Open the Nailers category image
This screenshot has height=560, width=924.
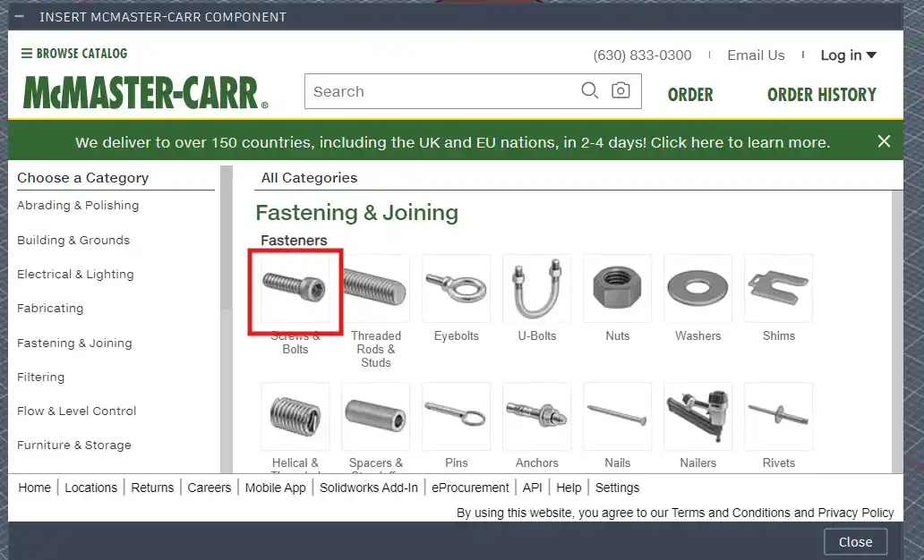point(697,416)
